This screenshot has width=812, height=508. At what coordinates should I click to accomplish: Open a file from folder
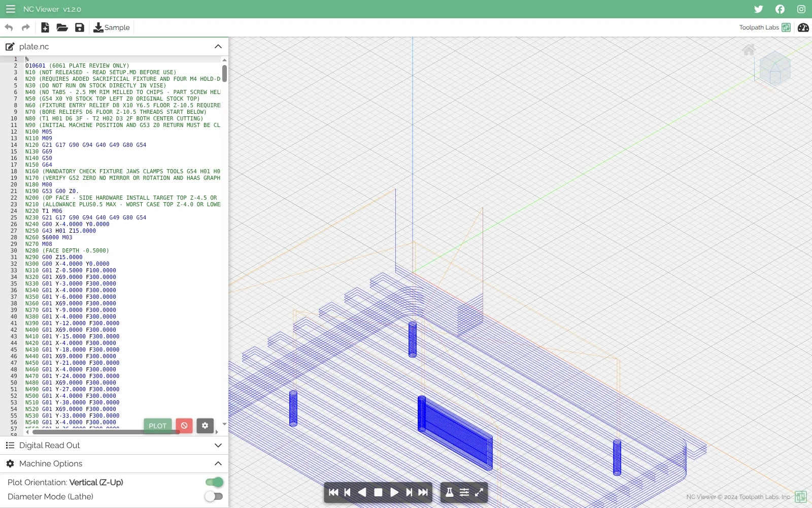click(62, 27)
